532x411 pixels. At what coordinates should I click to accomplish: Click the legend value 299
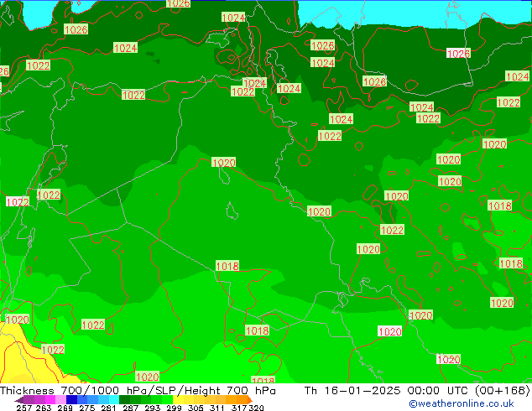[x=174, y=408]
